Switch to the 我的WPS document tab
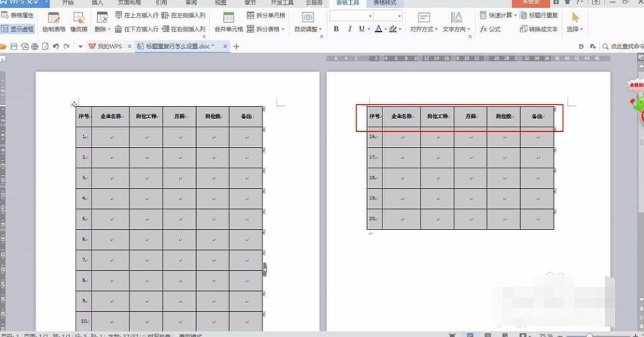 pyautogui.click(x=106, y=46)
